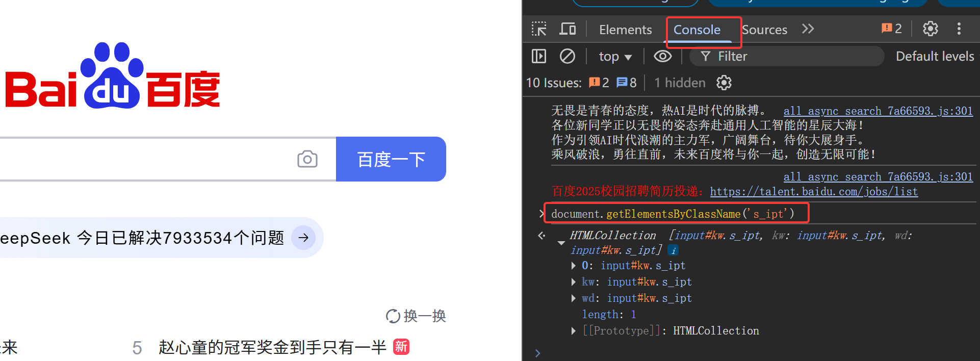Click the DeepSeek questions solved banner text
The height and width of the screenshot is (361, 980).
point(142,238)
